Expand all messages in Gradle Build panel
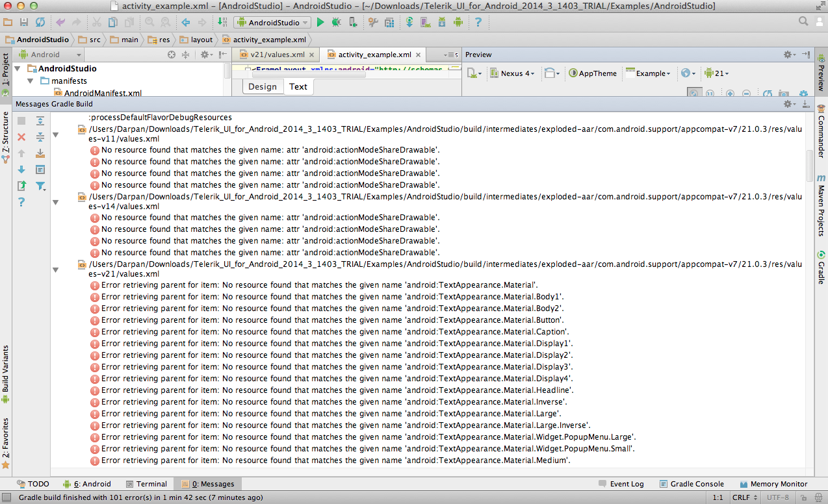Screen dimensions: 828x504 (x=40, y=121)
